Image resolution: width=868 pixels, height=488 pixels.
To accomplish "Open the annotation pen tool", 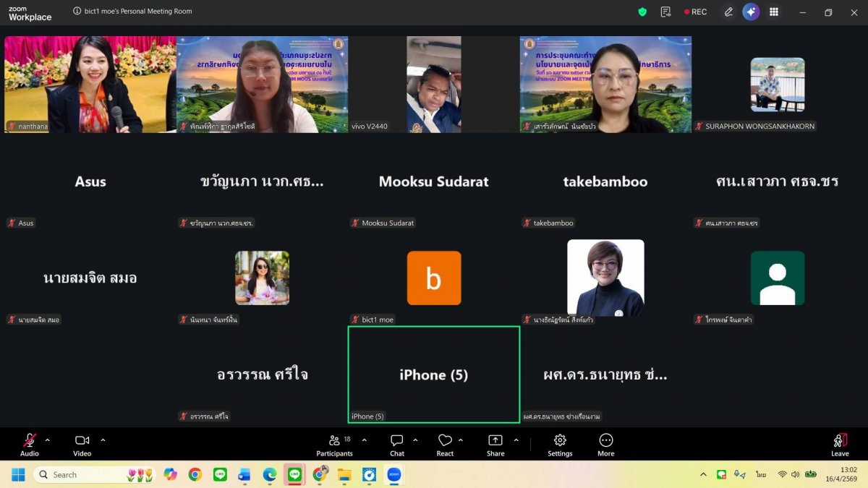I will [728, 12].
